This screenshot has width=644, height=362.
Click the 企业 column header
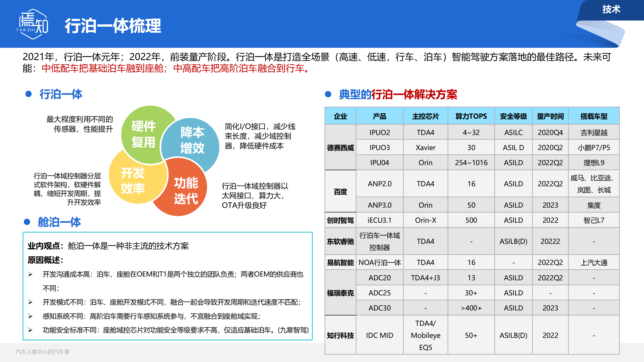(x=340, y=116)
